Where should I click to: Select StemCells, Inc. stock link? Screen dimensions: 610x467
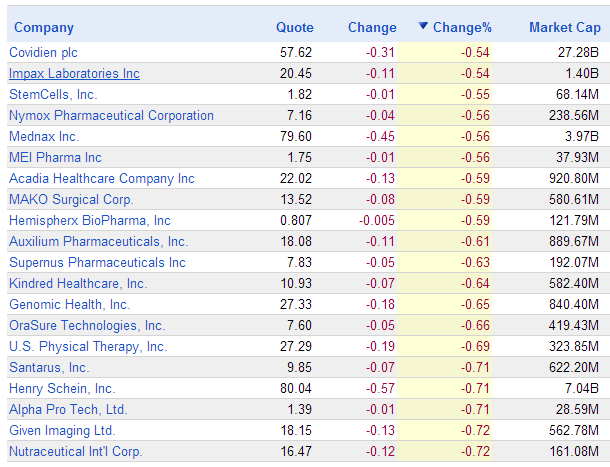pyautogui.click(x=54, y=94)
